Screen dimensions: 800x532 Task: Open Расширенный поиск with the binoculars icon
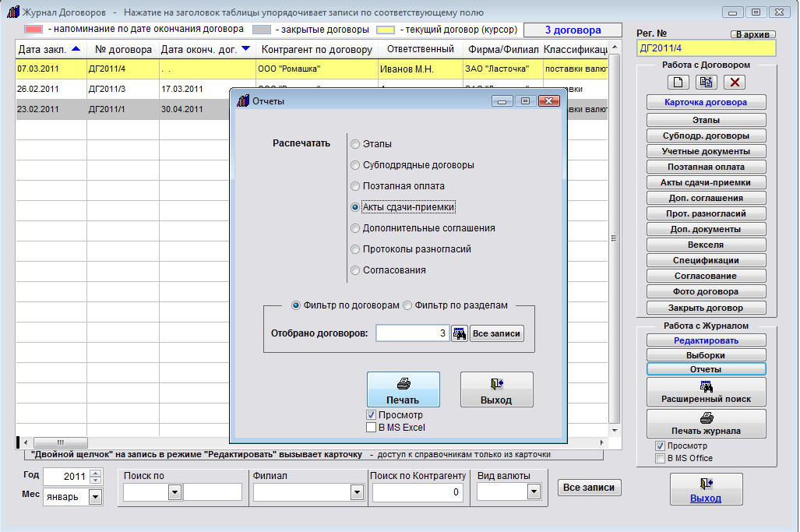coord(706,391)
